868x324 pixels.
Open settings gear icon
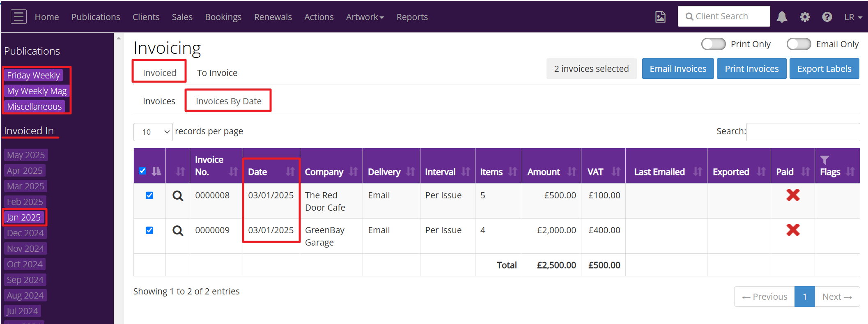[x=805, y=17]
